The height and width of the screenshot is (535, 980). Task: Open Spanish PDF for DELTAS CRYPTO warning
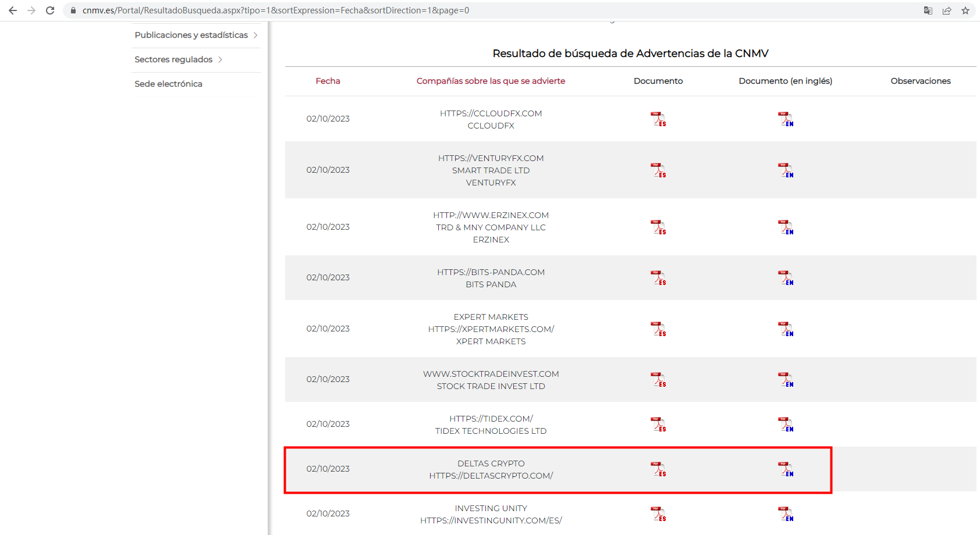coord(658,469)
